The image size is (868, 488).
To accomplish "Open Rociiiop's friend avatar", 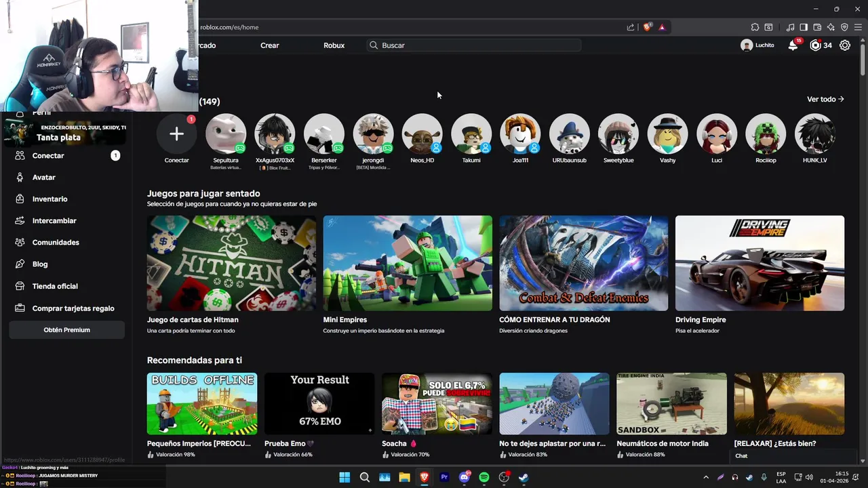I will (766, 134).
